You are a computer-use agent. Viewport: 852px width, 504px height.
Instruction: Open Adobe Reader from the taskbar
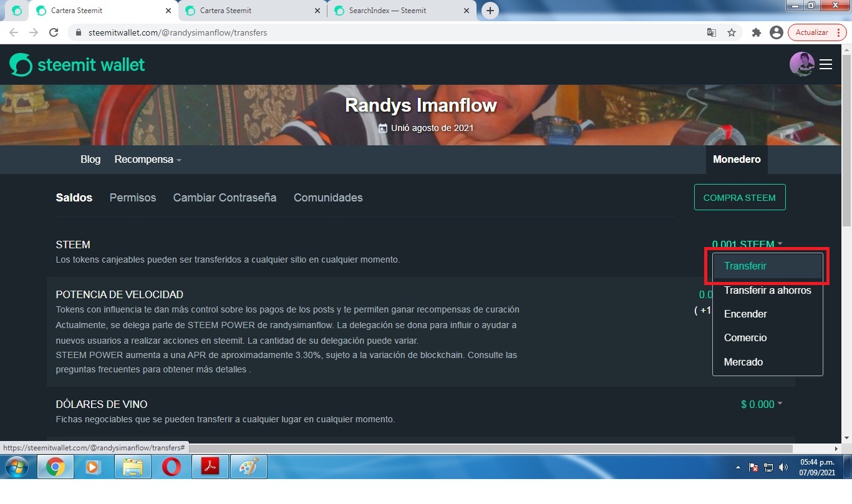(210, 467)
